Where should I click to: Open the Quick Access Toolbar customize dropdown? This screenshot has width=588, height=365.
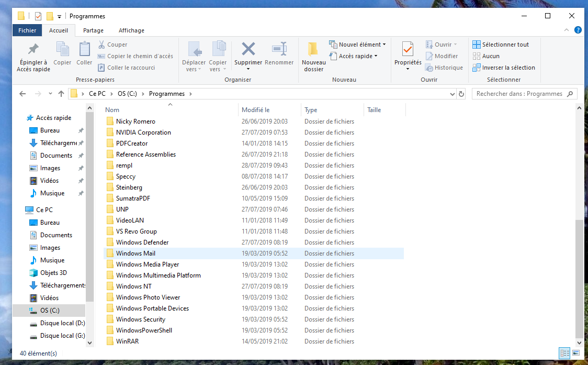pos(59,17)
